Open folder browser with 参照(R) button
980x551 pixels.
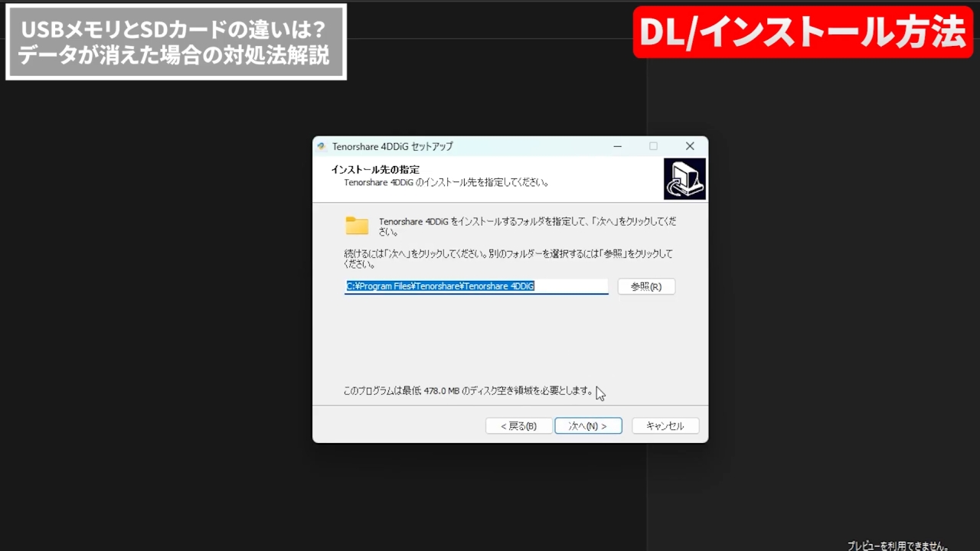point(646,286)
